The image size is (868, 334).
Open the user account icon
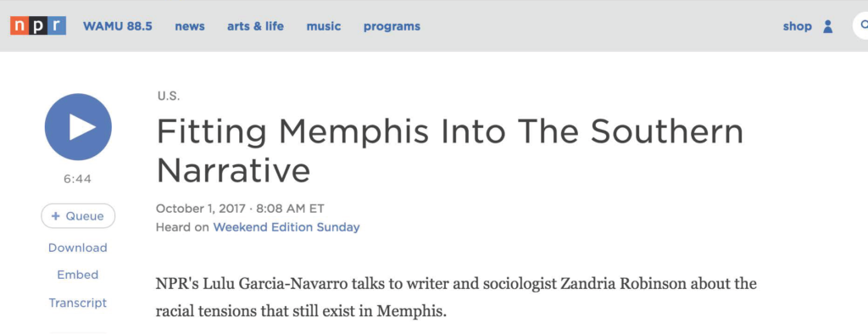click(x=827, y=26)
